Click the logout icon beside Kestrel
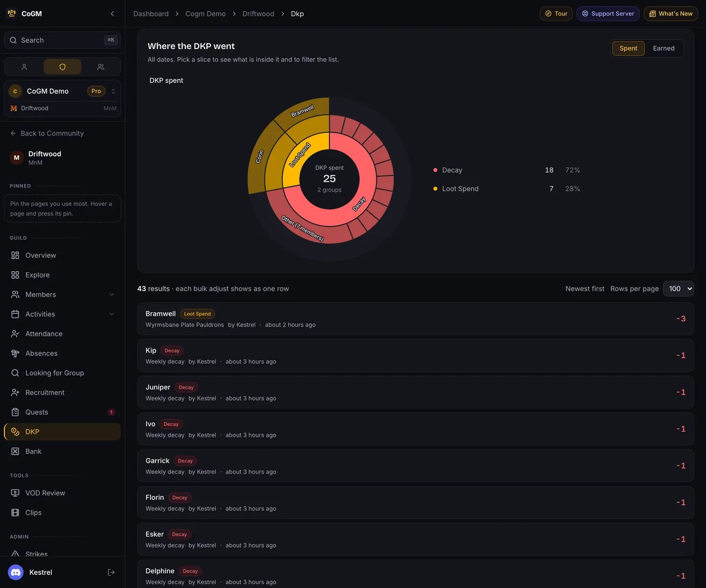This screenshot has height=588, width=706. tap(111, 572)
